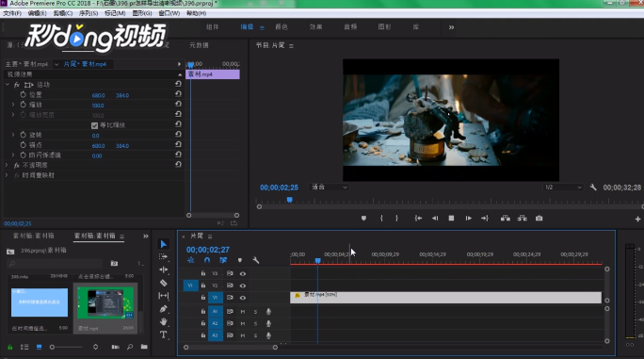
Task: Open the File (文件) menu
Action: (x=12, y=13)
